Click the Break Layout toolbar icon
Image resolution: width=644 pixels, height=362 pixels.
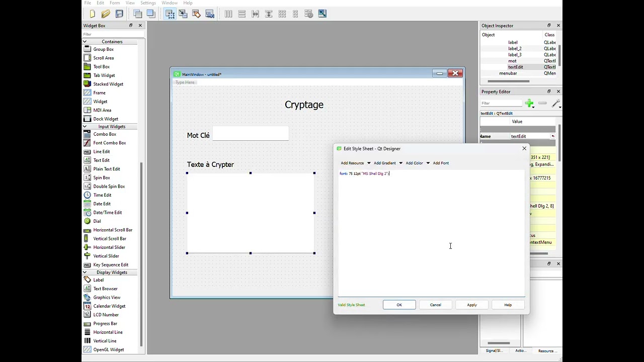tap(309, 14)
